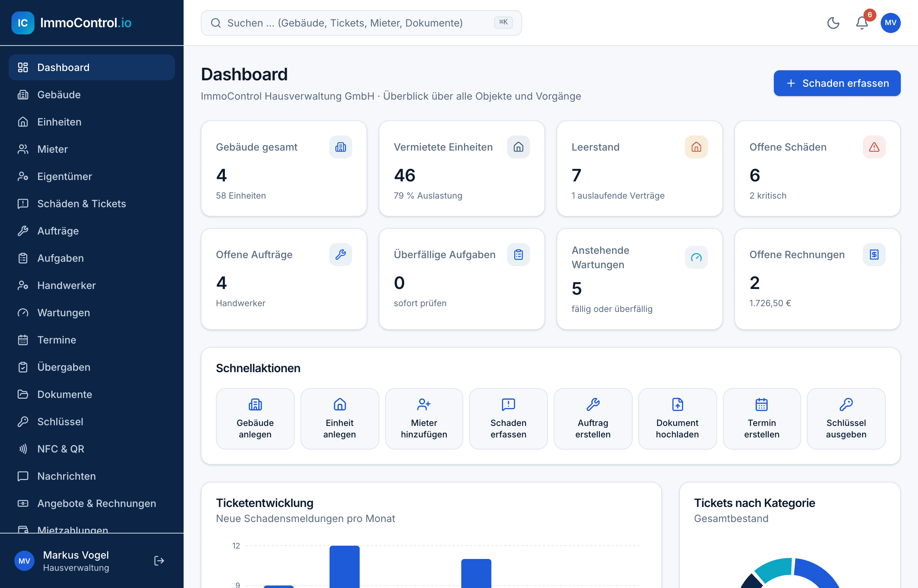The height and width of the screenshot is (588, 918).
Task: Click the building icon on Gebäude gesamt card
Action: point(340,147)
